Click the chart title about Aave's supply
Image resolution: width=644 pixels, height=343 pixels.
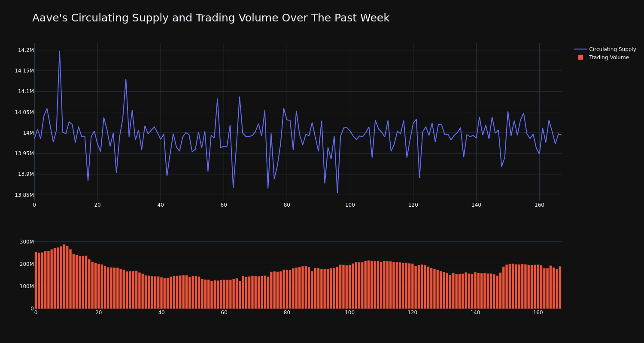coord(211,18)
